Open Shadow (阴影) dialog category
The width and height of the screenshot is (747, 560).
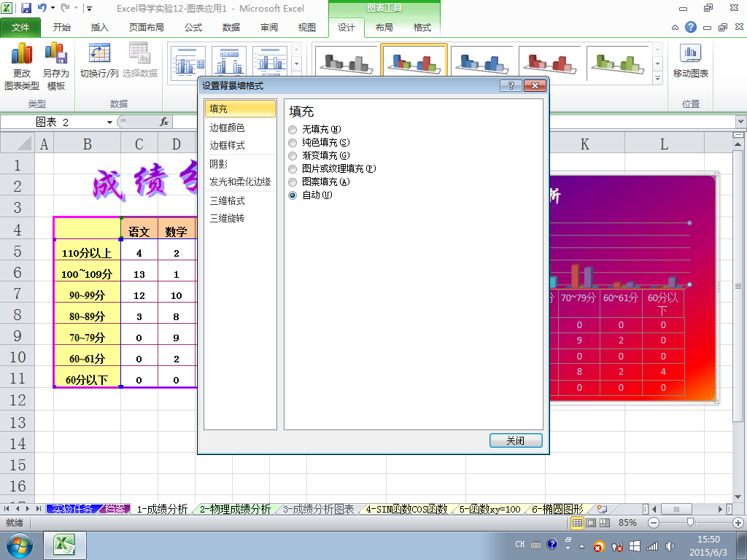(x=239, y=164)
